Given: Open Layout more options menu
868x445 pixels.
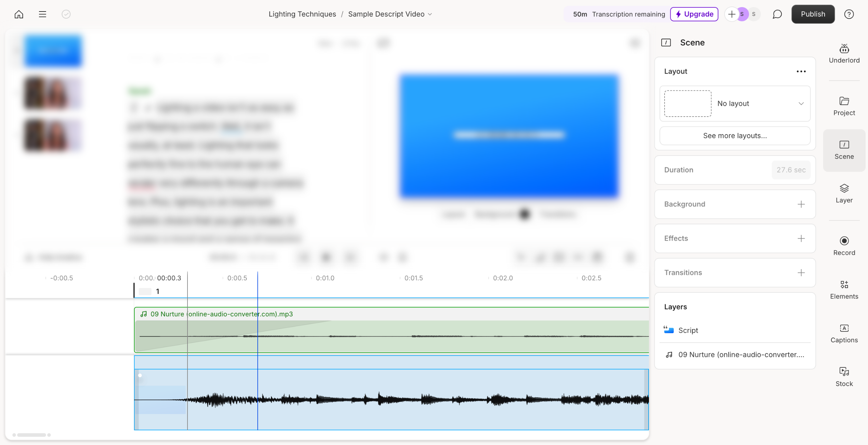Looking at the screenshot, I should (801, 71).
